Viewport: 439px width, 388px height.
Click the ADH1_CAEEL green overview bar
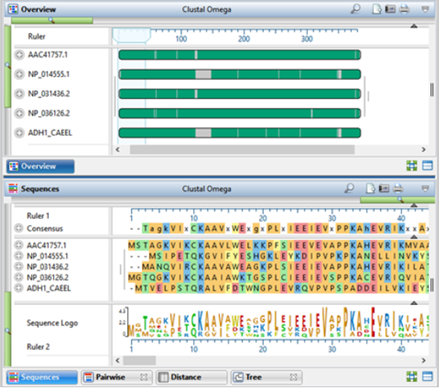point(240,133)
